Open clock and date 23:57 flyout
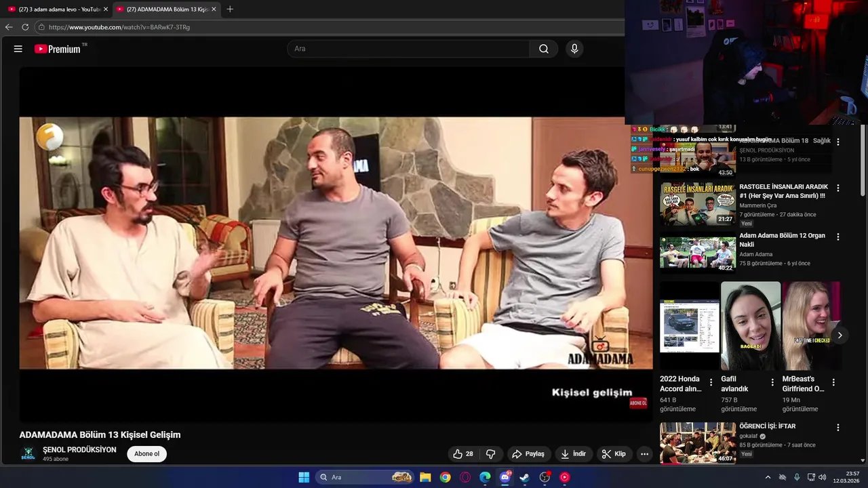The image size is (868, 488). click(x=848, y=477)
